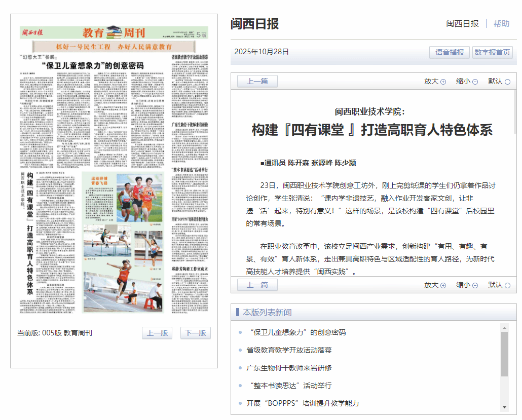
Task: Click the top 放大 zoom-in icon
Action: [x=443, y=82]
